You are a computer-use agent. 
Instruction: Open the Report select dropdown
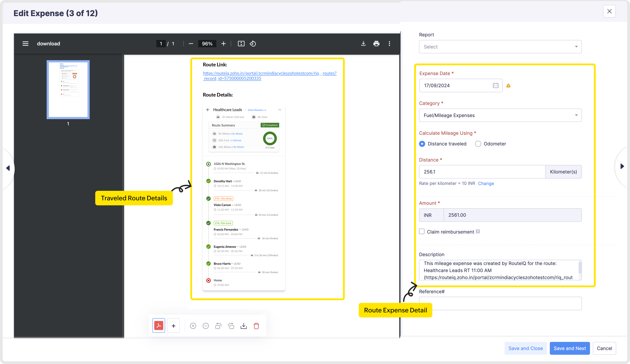(x=500, y=47)
